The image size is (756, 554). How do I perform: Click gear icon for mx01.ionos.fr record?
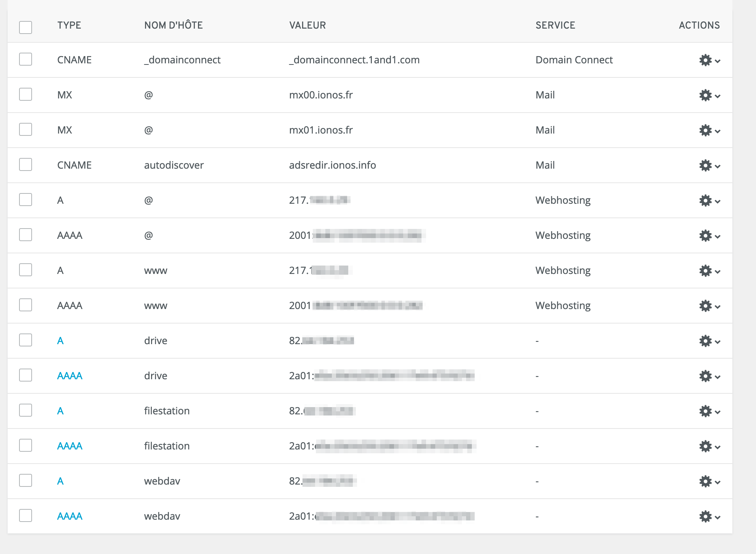[706, 130]
